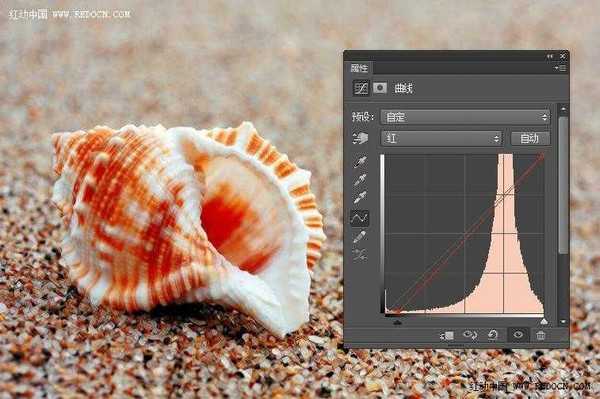
Task: Collapse the panel with double-arrow icon
Action: (550, 56)
